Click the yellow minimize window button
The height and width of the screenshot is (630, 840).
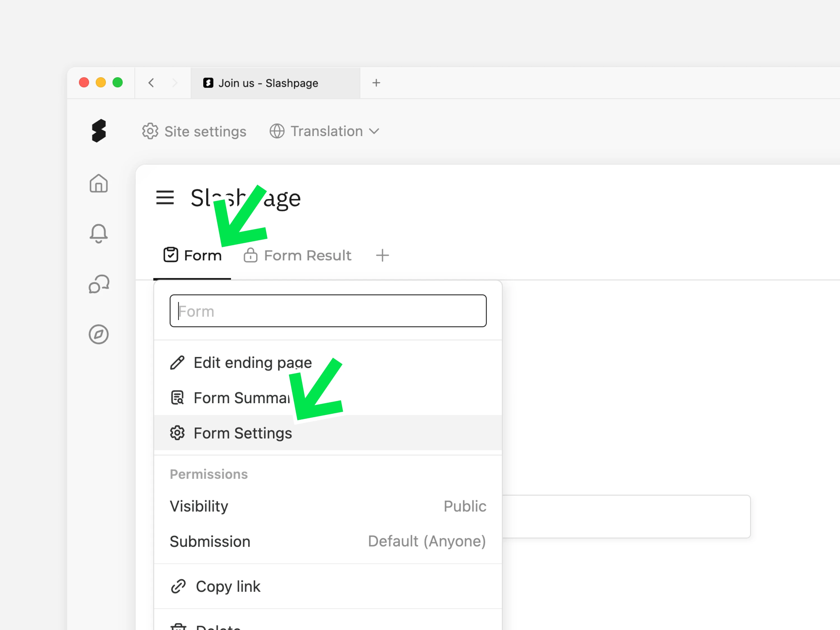101,82
